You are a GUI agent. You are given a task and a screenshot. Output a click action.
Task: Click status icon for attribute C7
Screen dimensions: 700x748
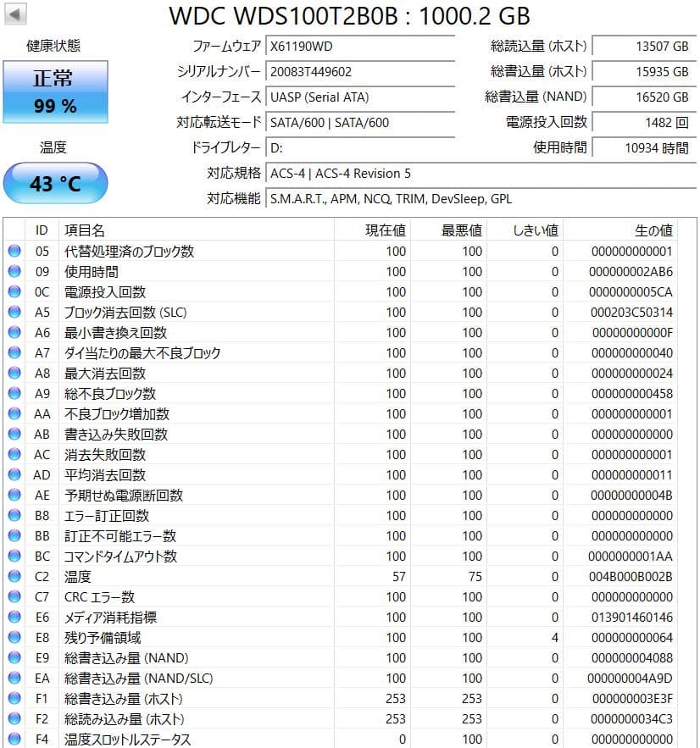[14, 596]
